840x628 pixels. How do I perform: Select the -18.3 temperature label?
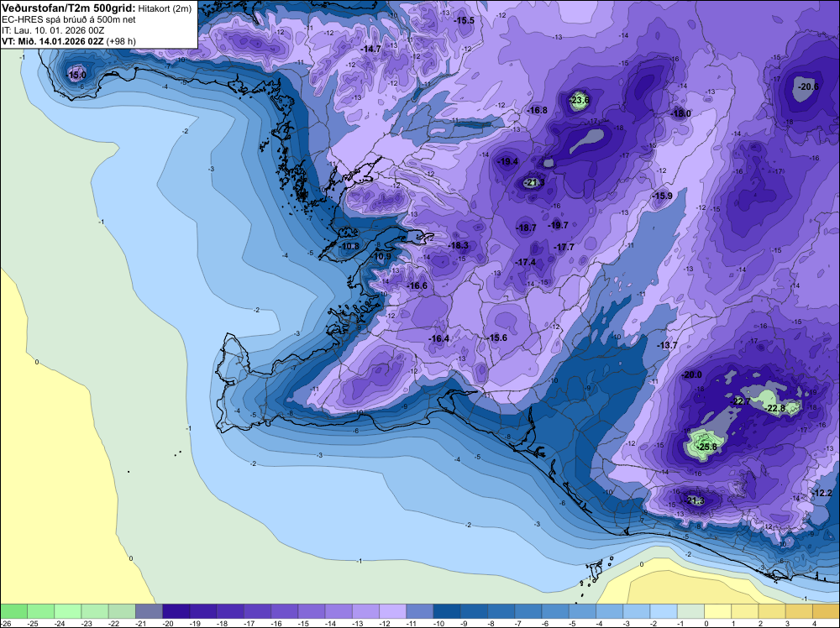[459, 245]
